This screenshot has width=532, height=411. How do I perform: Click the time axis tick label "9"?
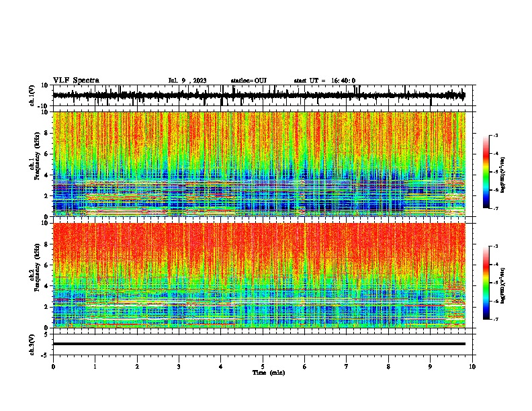click(430, 367)
